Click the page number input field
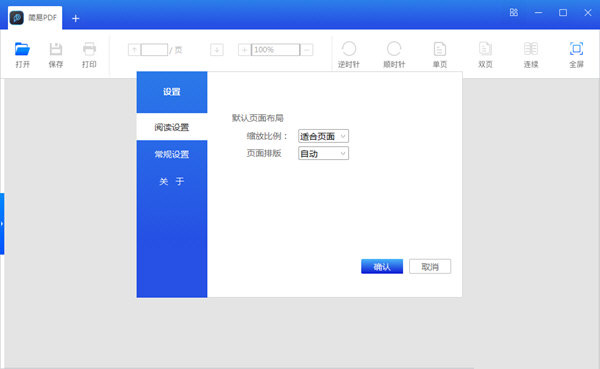The height and width of the screenshot is (369, 600). [x=154, y=50]
